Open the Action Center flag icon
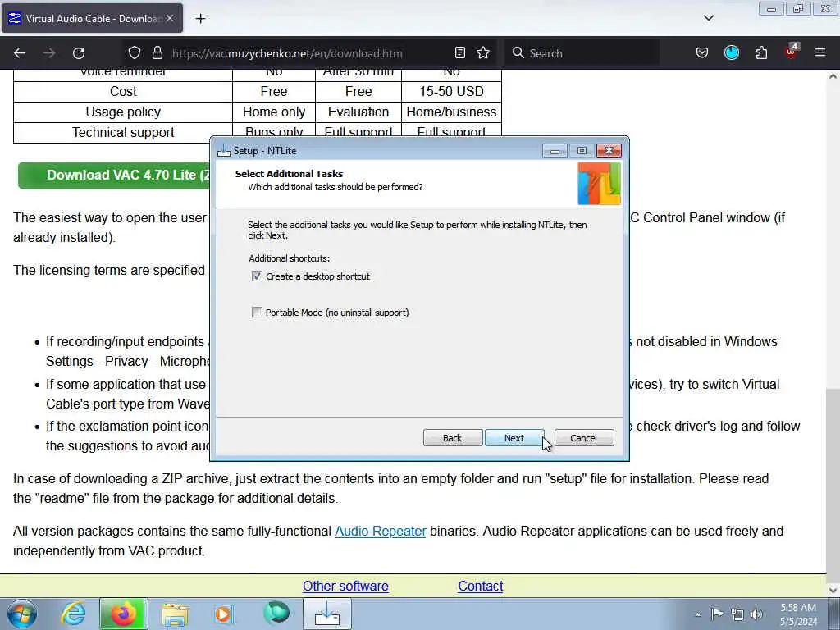The height and width of the screenshot is (630, 840). click(717, 614)
